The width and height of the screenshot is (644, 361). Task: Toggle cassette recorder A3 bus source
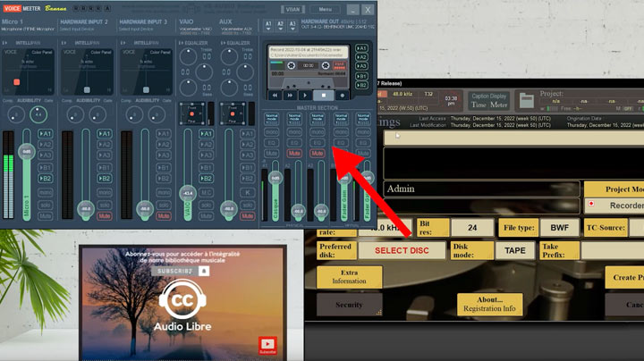tap(361, 66)
